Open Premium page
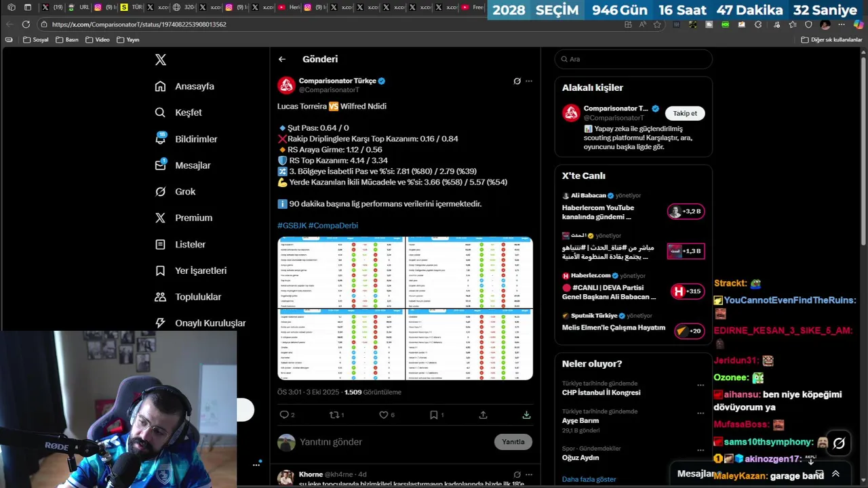 [x=183, y=218]
